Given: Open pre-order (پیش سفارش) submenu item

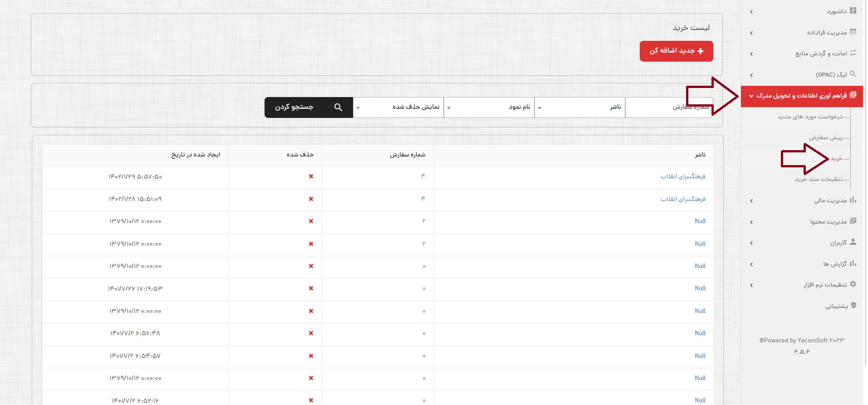Looking at the screenshot, I should tap(825, 137).
